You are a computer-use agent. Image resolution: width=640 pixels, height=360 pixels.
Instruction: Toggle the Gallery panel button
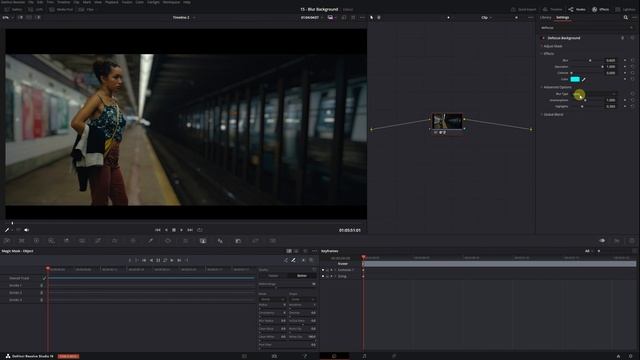(13, 9)
